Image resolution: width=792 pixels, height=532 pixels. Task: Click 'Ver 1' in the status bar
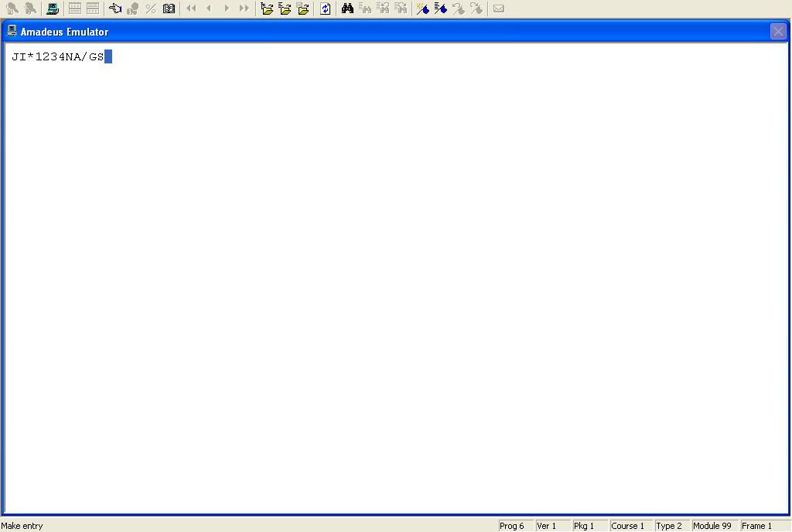pos(547,526)
